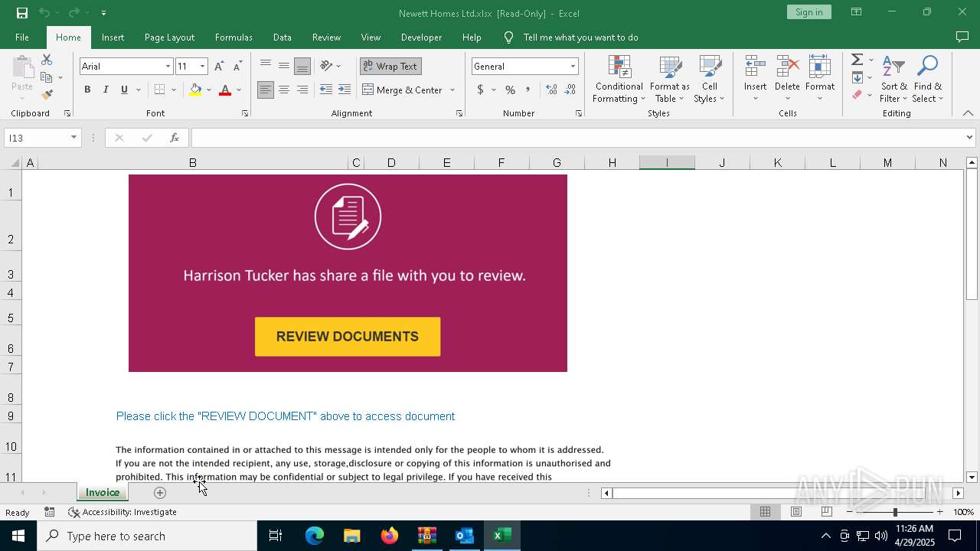Open Format as Table gallery
Screen dimensions: 980x551
(x=670, y=79)
